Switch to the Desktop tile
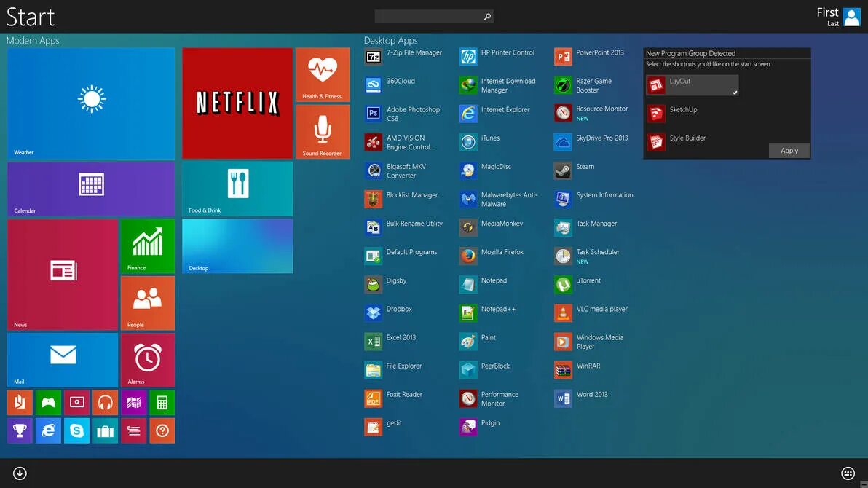The height and width of the screenshot is (488, 868). point(237,246)
